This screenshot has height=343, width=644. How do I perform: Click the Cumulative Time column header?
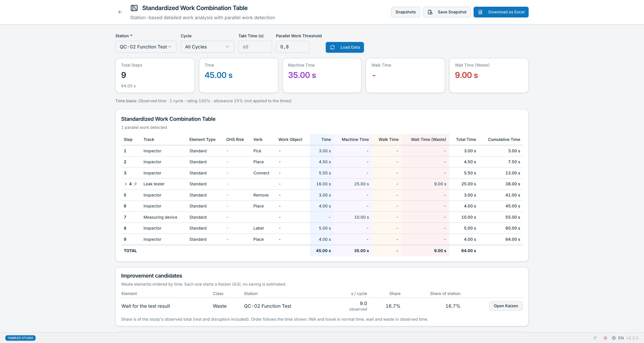tap(504, 140)
